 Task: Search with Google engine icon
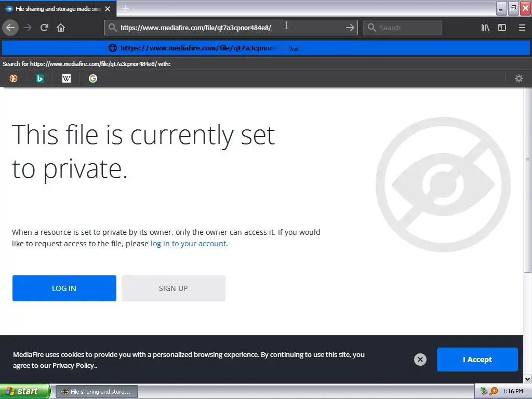click(x=93, y=78)
